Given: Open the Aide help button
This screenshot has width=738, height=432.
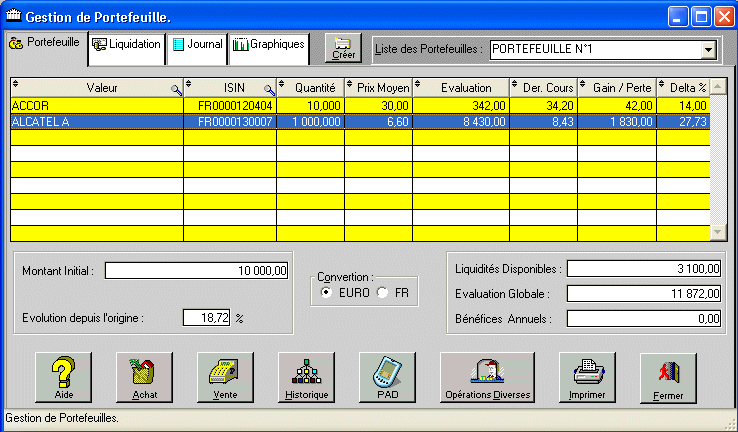Looking at the screenshot, I should coord(63,378).
